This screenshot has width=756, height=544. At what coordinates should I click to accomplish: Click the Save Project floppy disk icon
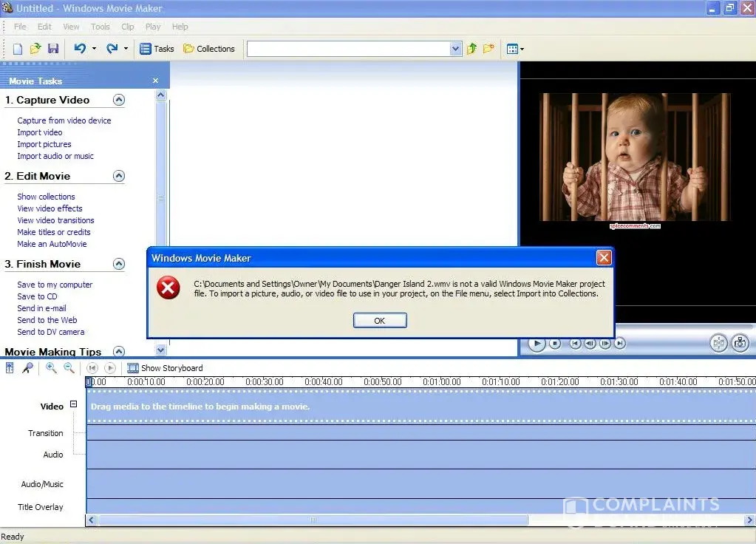[53, 49]
